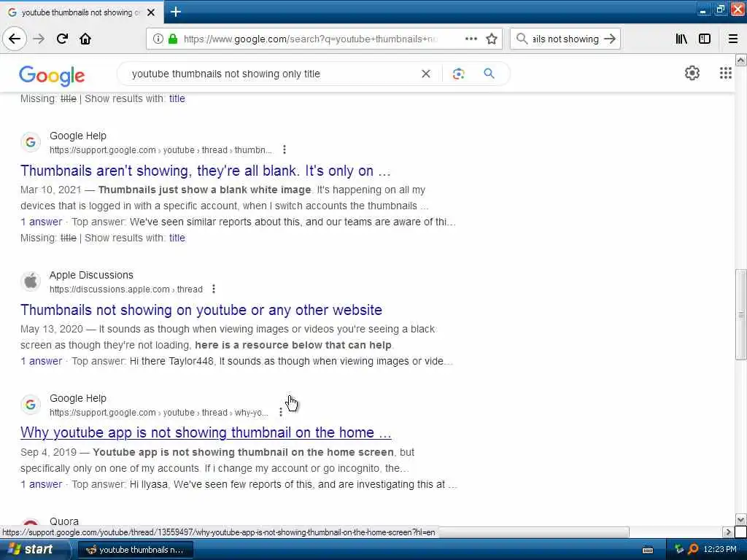This screenshot has width=747, height=560.
Task: Click 'Apple Discussions' source name
Action: point(91,275)
